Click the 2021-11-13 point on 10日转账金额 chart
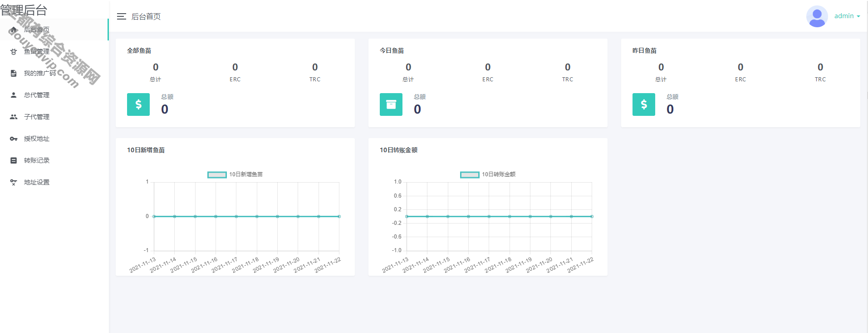 (x=407, y=216)
